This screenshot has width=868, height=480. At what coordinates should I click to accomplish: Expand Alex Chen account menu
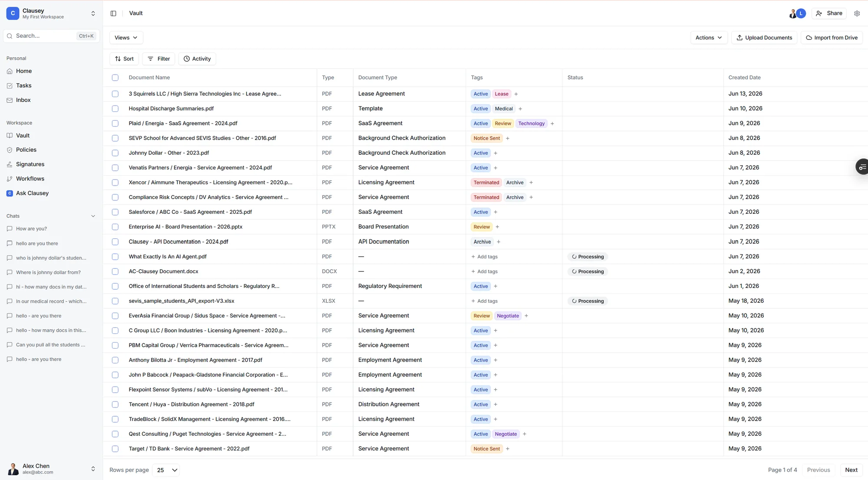point(93,469)
